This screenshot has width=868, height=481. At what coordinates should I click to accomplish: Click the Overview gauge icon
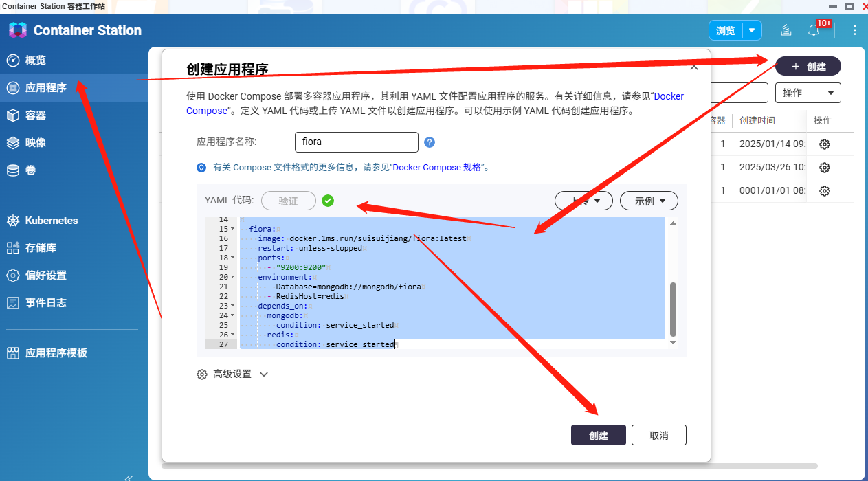[x=13, y=60]
